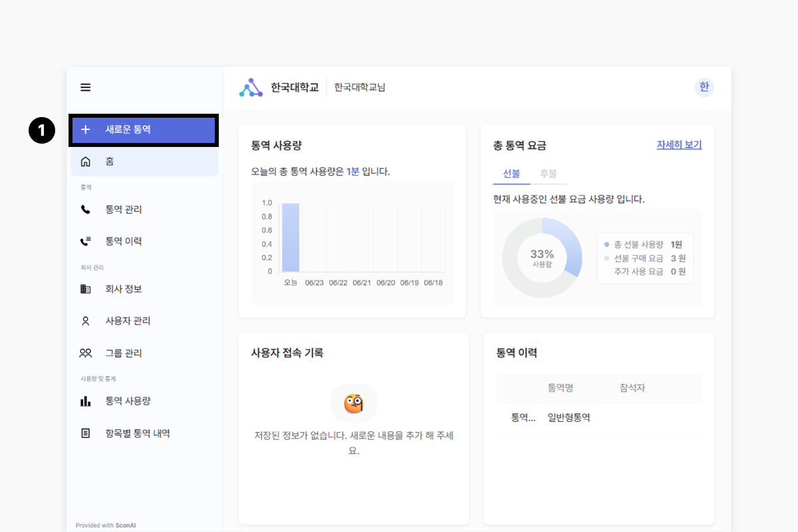Click the 1분 usage value
This screenshot has height=532, width=798.
[x=352, y=172]
